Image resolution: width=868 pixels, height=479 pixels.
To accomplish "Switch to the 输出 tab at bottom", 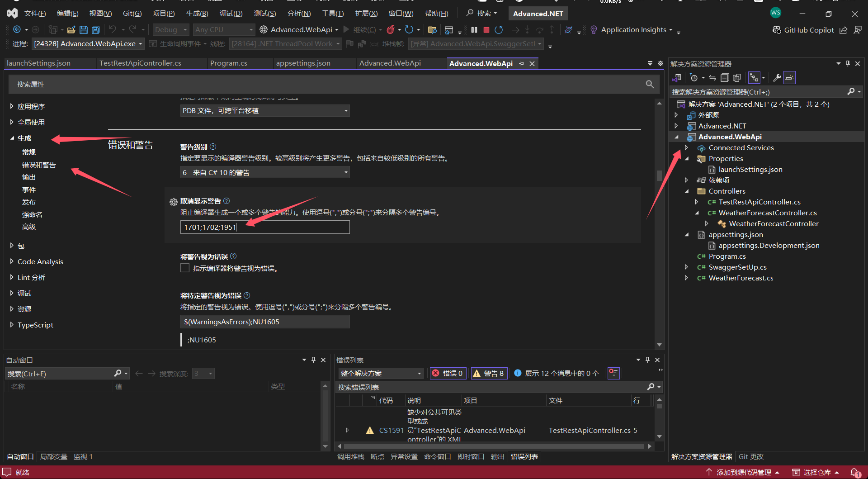I will (x=497, y=457).
